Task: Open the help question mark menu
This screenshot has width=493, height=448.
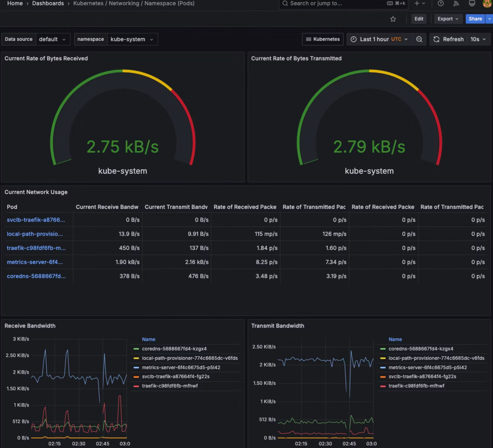Action: tap(441, 3)
